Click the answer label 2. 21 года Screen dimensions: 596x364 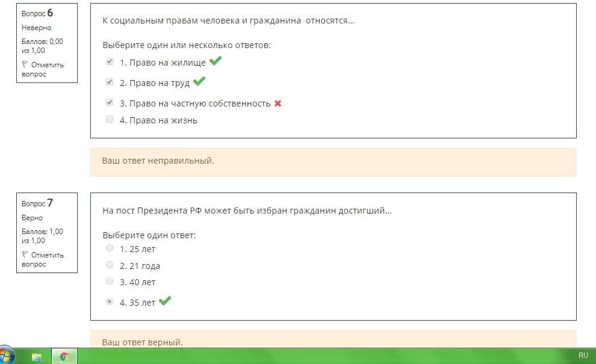[140, 266]
